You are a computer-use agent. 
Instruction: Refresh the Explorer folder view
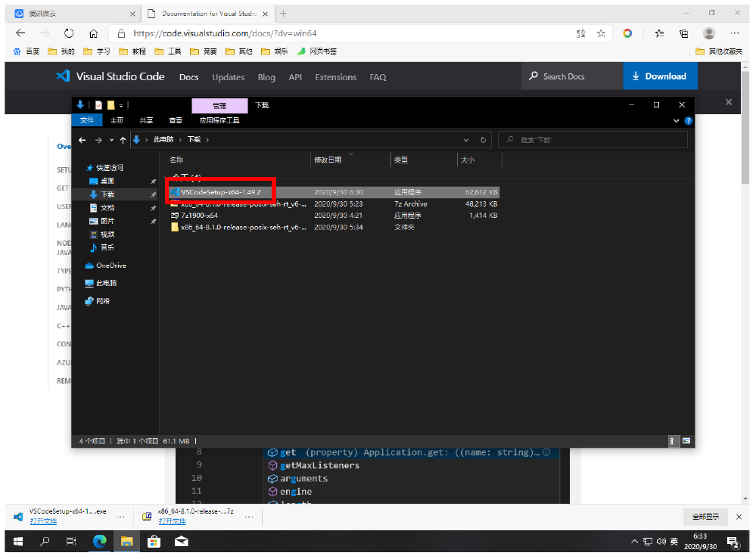coord(484,140)
